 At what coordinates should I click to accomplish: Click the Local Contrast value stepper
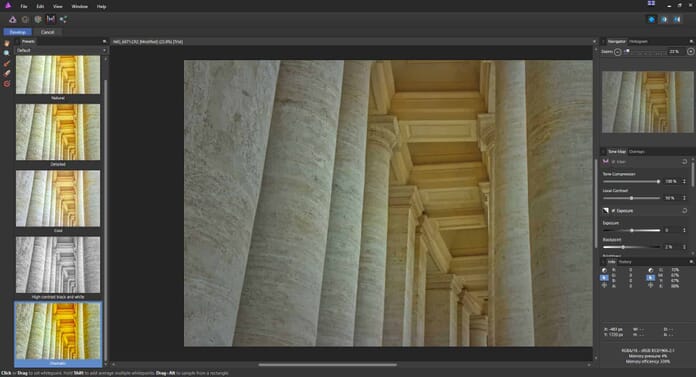pyautogui.click(x=684, y=198)
